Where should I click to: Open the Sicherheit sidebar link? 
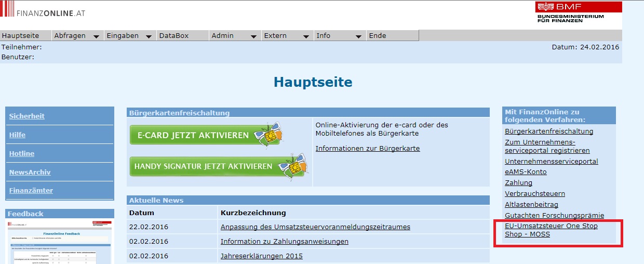point(26,116)
